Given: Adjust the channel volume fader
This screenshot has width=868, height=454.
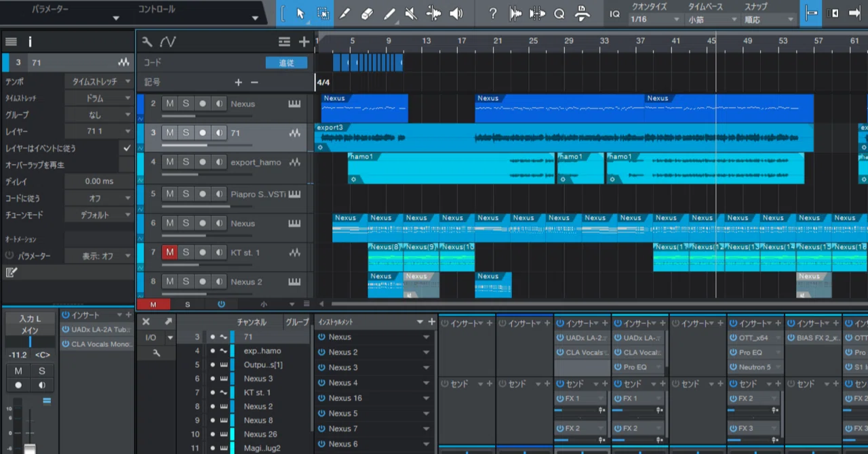Looking at the screenshot, I should point(30,447).
